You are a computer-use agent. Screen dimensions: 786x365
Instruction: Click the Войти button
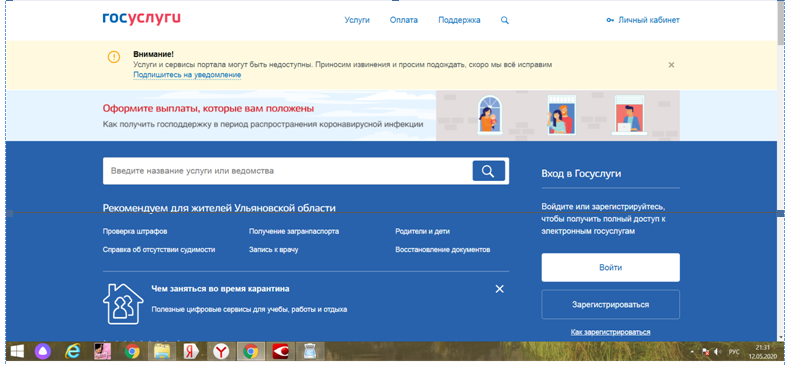pos(611,267)
